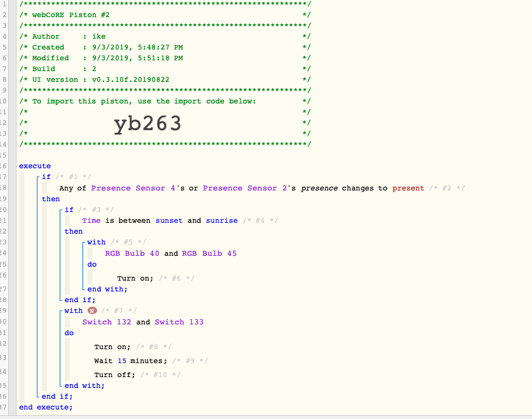532x419 pixels.
Task: Click Presence Sensor 2 device
Action: click(244, 188)
